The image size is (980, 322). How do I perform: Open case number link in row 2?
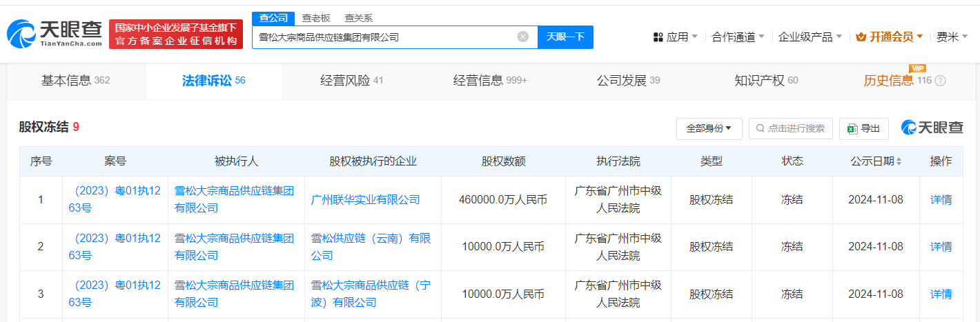click(115, 247)
